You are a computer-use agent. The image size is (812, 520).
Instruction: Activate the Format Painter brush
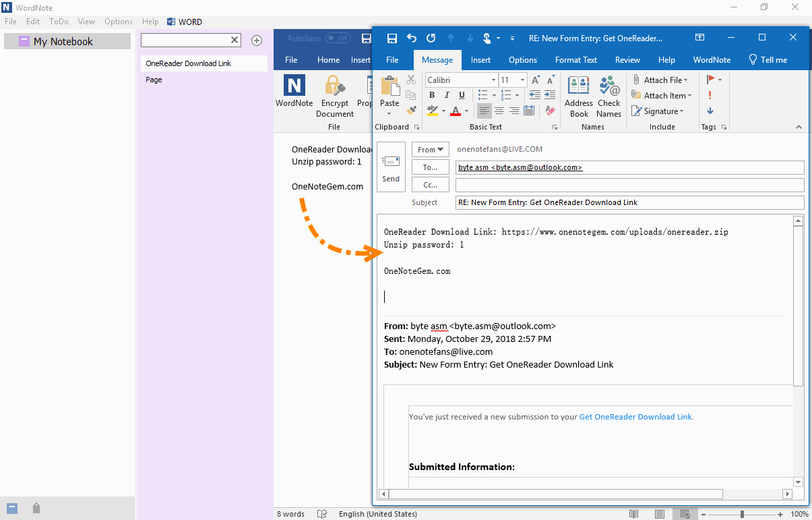(x=411, y=110)
